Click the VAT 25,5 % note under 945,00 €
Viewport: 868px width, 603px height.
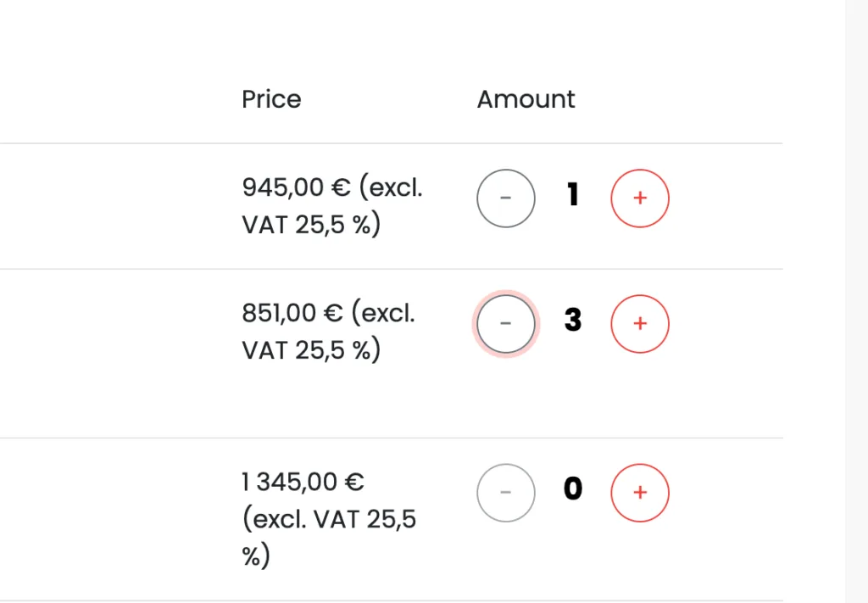coord(311,226)
